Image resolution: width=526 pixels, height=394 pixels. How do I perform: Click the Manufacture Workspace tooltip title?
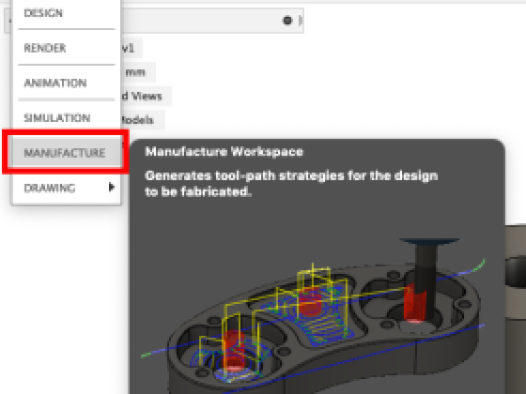point(224,152)
